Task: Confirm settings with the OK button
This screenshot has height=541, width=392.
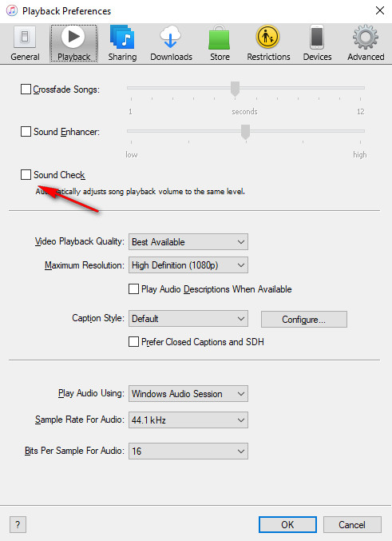Action: coord(287,524)
